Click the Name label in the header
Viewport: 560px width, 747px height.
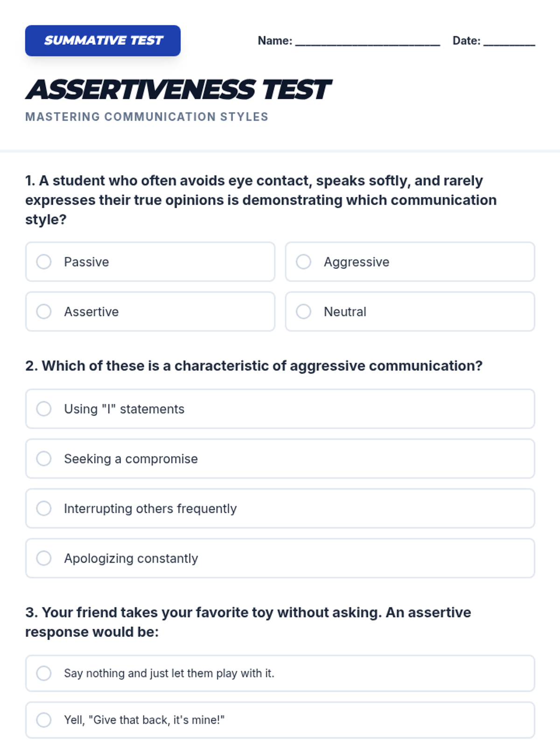pos(275,41)
